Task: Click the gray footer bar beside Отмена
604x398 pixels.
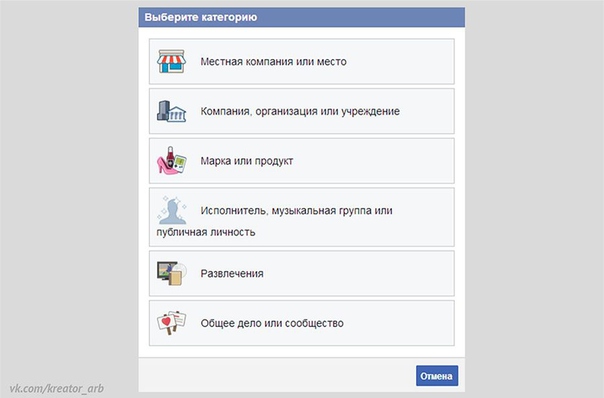Action: [x=277, y=376]
